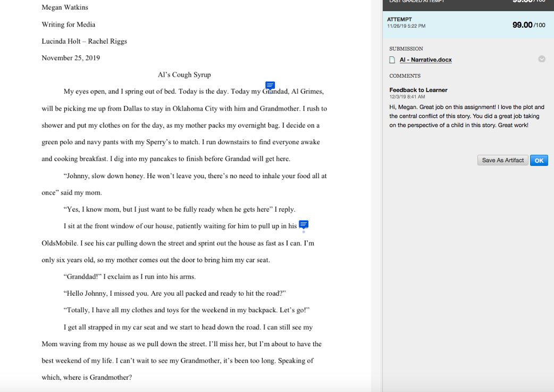Screen dimensions: 554x392
Task: Click the 'Writing for Media' course line
Action: tap(69, 24)
